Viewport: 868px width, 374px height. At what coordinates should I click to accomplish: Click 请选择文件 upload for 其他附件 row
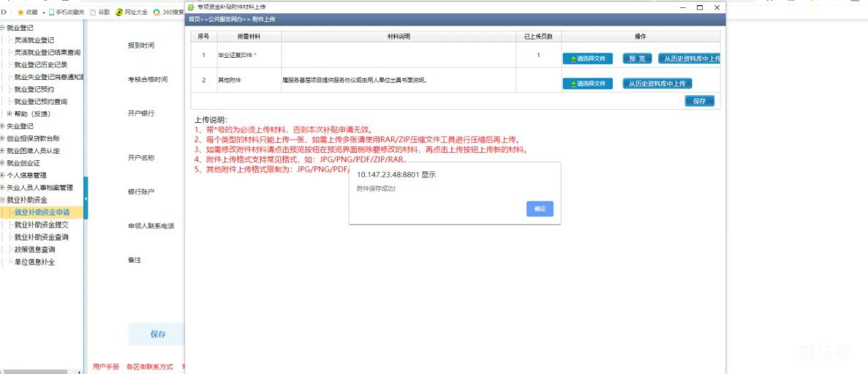(587, 83)
